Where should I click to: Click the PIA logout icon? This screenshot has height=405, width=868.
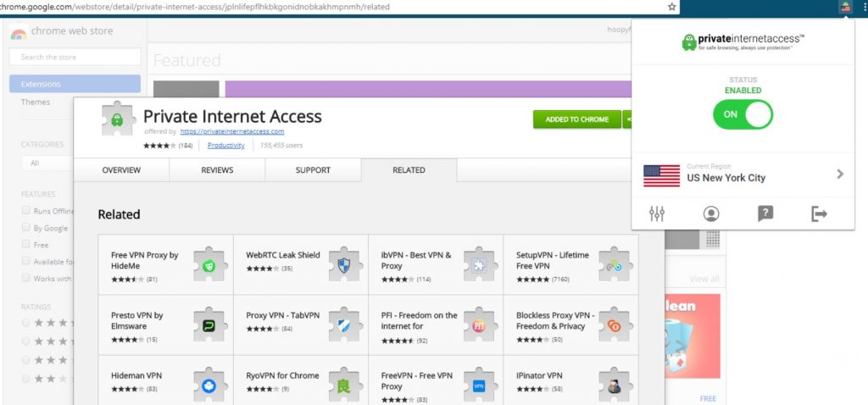(819, 214)
